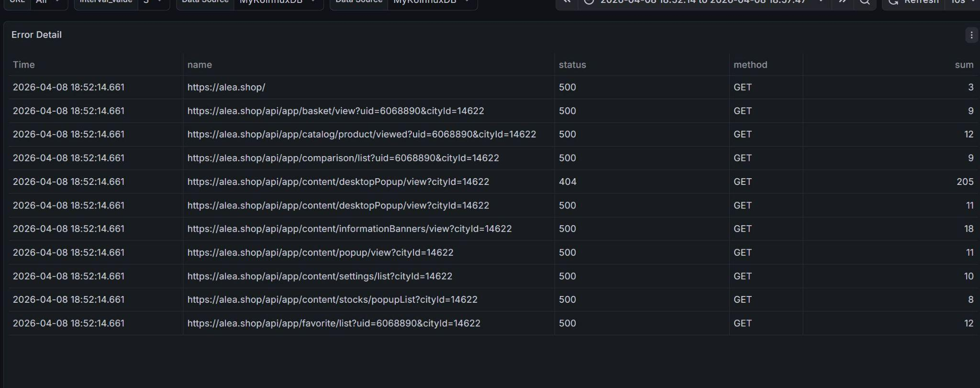Select the comparison/list URL cell
This screenshot has width=980, height=388.
[x=343, y=158]
